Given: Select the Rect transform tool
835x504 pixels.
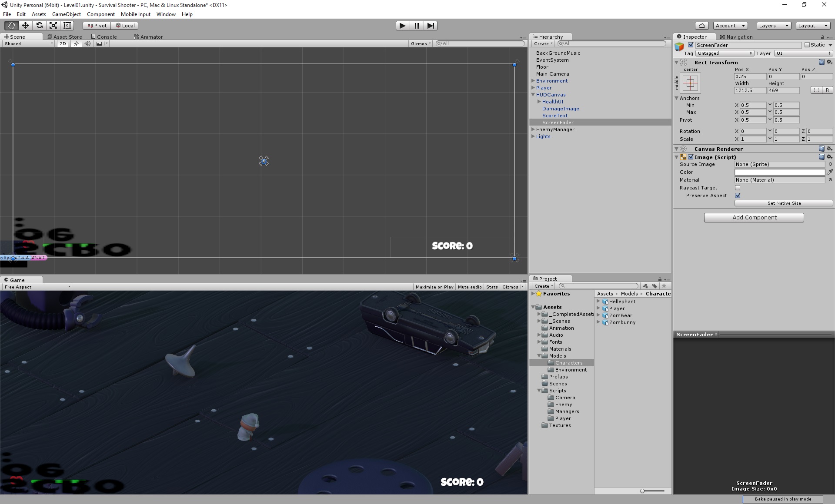Looking at the screenshot, I should click(x=67, y=26).
